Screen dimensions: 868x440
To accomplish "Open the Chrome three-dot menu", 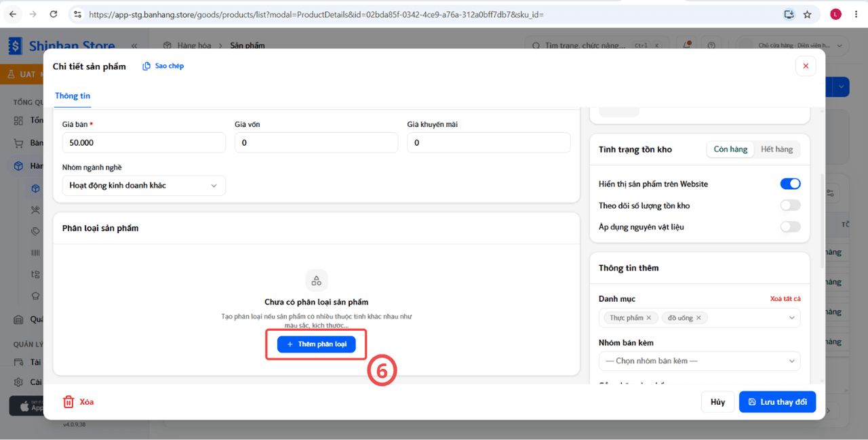I will 856,14.
